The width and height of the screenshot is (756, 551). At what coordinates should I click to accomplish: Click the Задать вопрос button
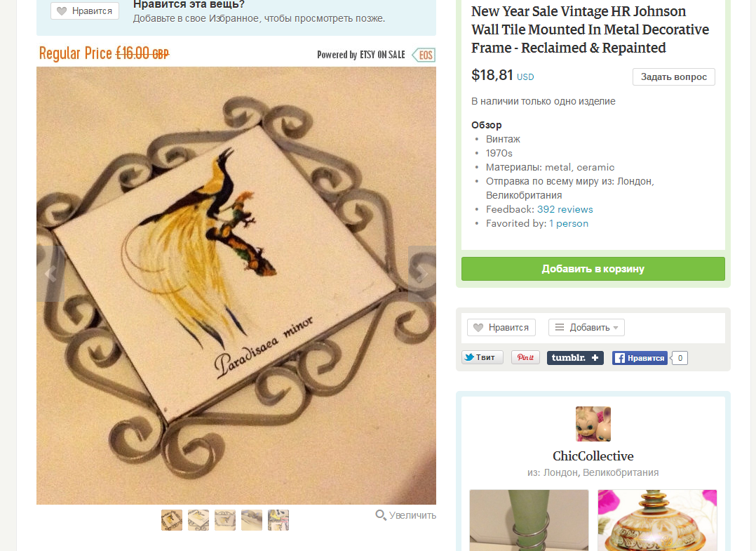pyautogui.click(x=673, y=77)
